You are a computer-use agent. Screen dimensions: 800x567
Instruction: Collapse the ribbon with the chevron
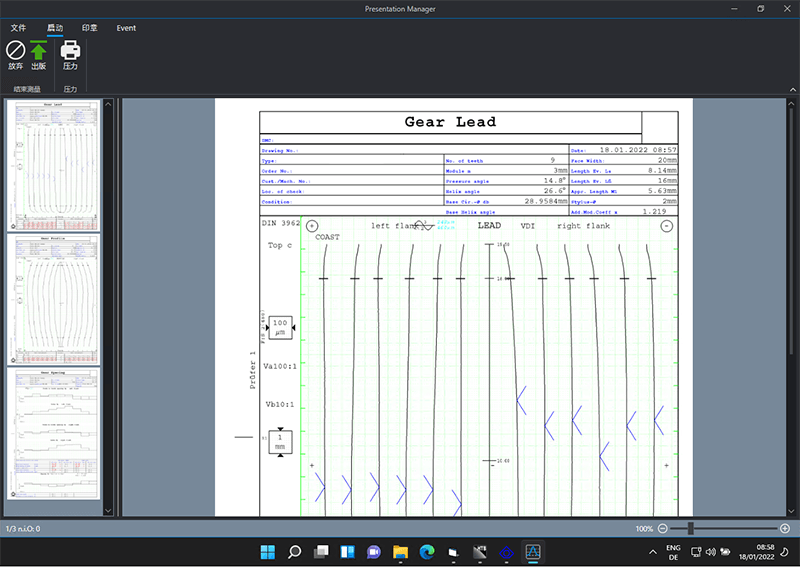[792, 90]
